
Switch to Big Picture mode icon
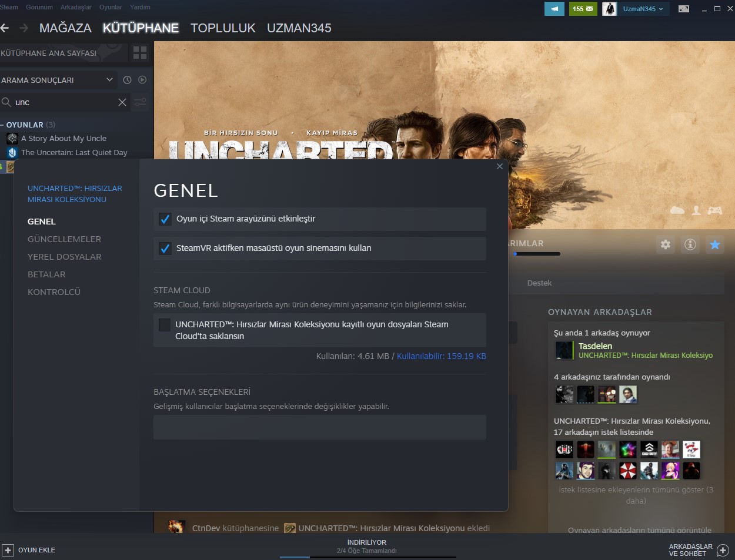coord(683,9)
